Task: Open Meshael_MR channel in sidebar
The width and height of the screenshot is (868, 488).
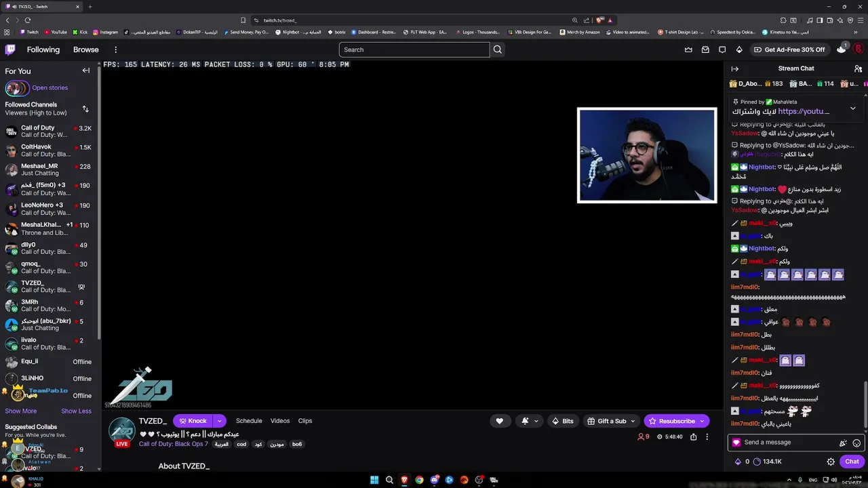Action: 50,169
